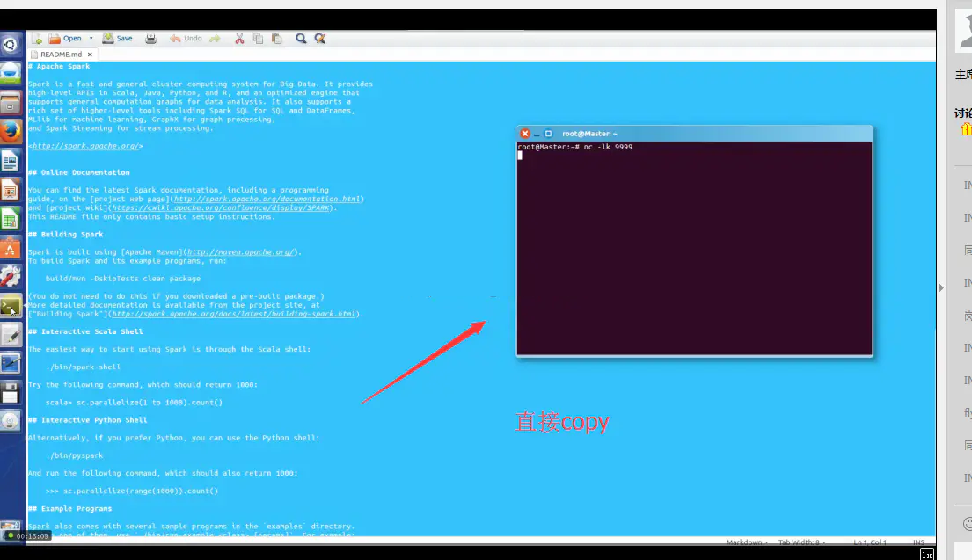Image resolution: width=972 pixels, height=560 pixels.
Task: Open the Tab Width dropdown
Action: click(x=801, y=542)
